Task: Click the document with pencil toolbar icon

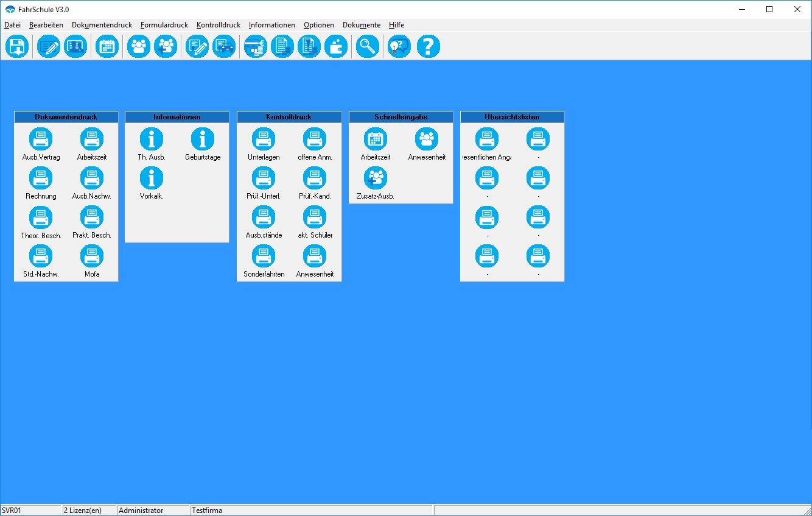Action: (197, 46)
